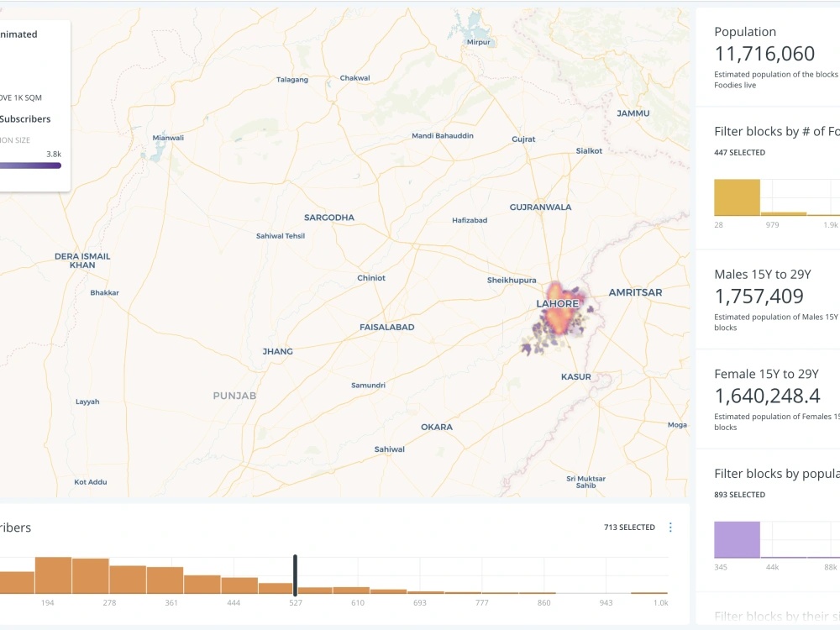Click the Samundri map label
Image resolution: width=840 pixels, height=630 pixels.
[368, 386]
